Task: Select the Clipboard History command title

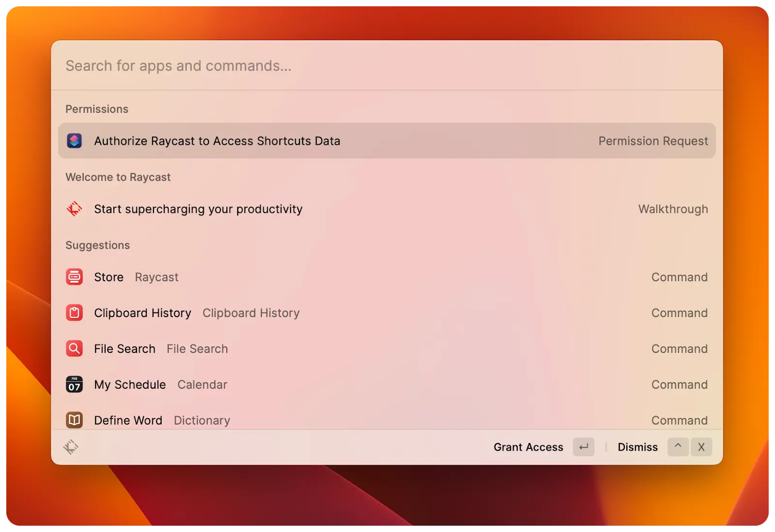Action: [143, 313]
